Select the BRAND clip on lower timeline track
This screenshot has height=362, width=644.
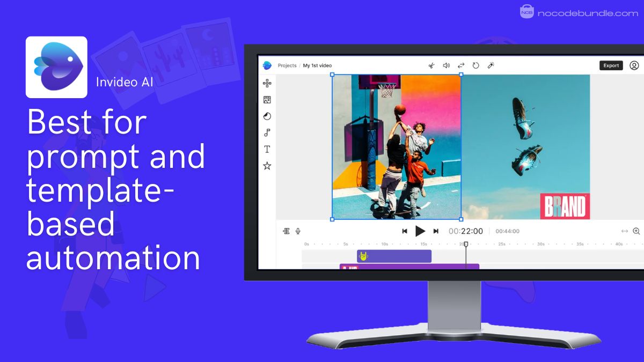tap(409, 266)
